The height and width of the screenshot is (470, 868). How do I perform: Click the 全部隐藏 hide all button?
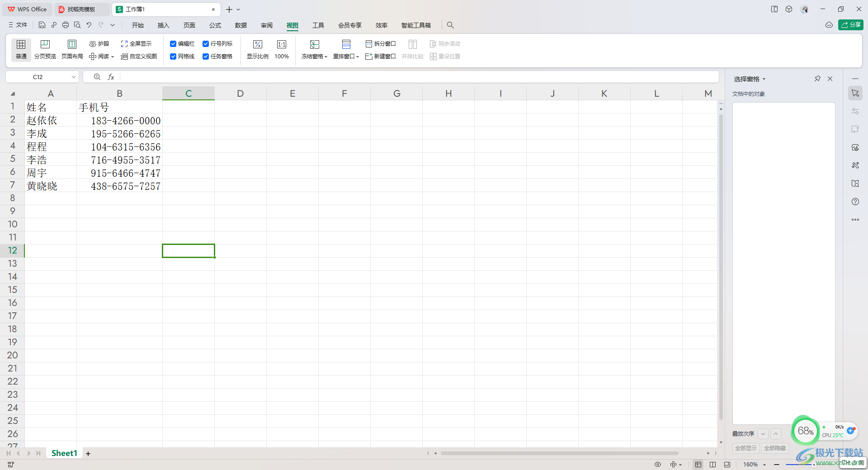tap(775, 448)
